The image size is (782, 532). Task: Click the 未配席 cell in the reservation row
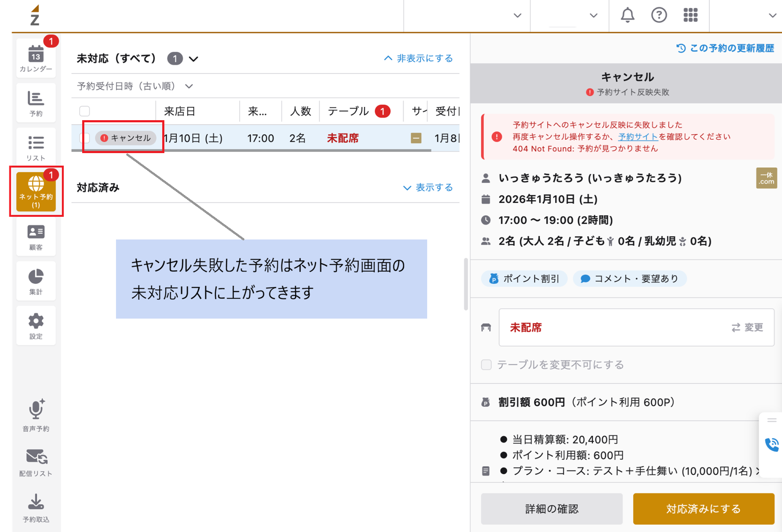[343, 138]
